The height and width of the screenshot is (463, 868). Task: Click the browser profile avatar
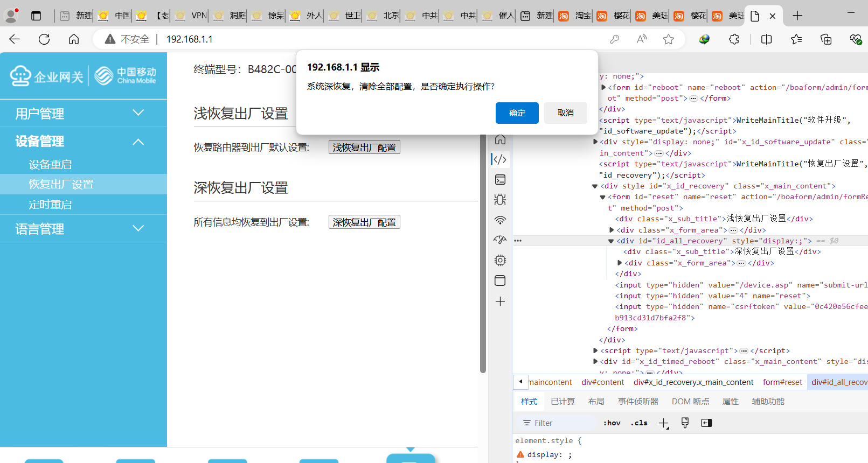tap(11, 16)
